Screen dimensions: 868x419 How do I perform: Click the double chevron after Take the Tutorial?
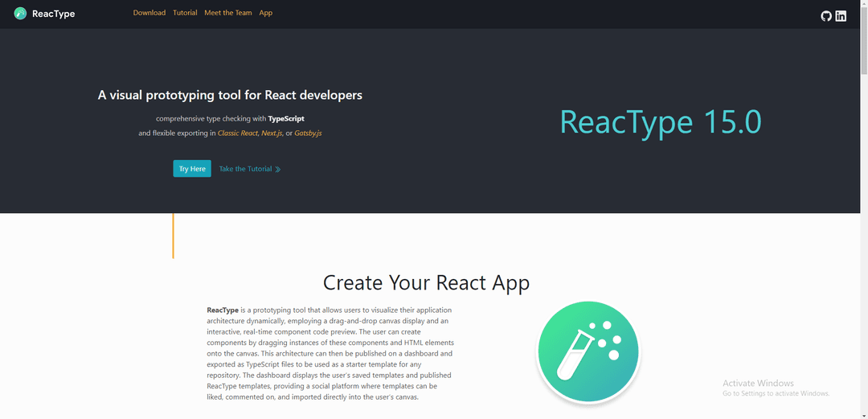click(278, 169)
